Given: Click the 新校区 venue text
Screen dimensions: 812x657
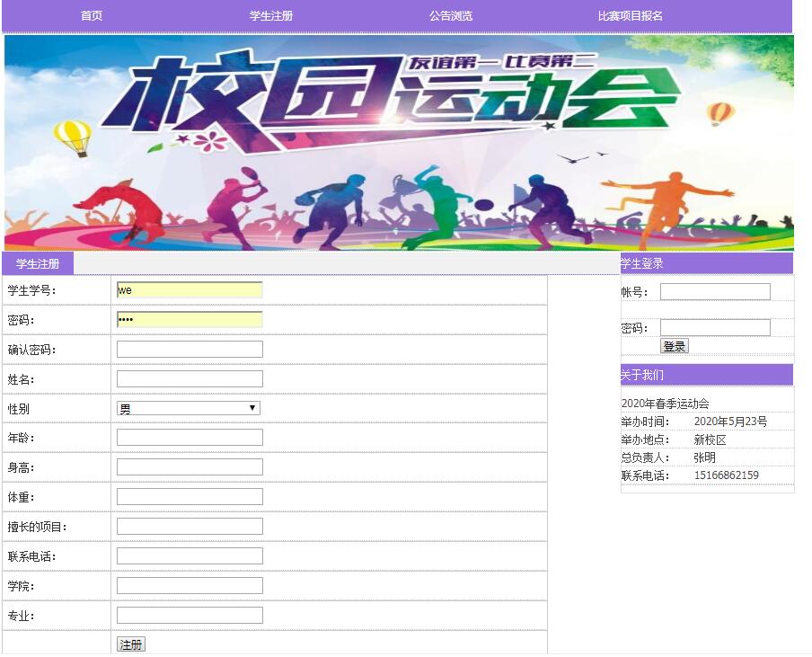Looking at the screenshot, I should [710, 439].
